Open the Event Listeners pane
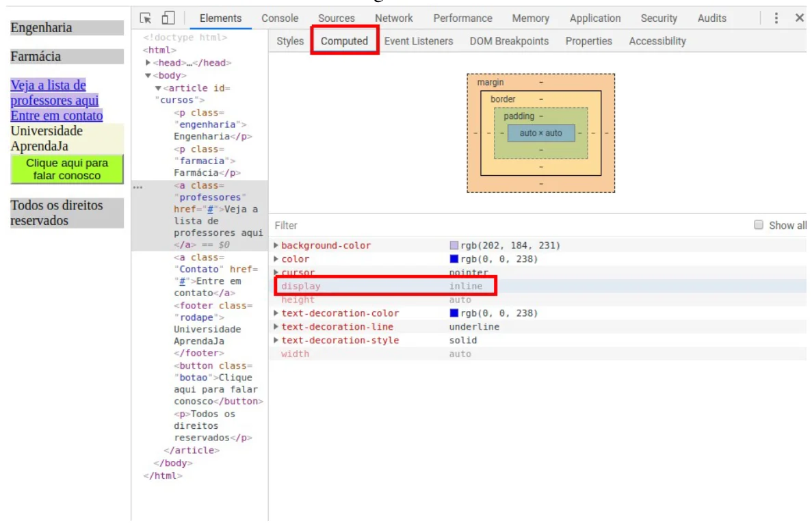812x528 pixels. pos(419,41)
